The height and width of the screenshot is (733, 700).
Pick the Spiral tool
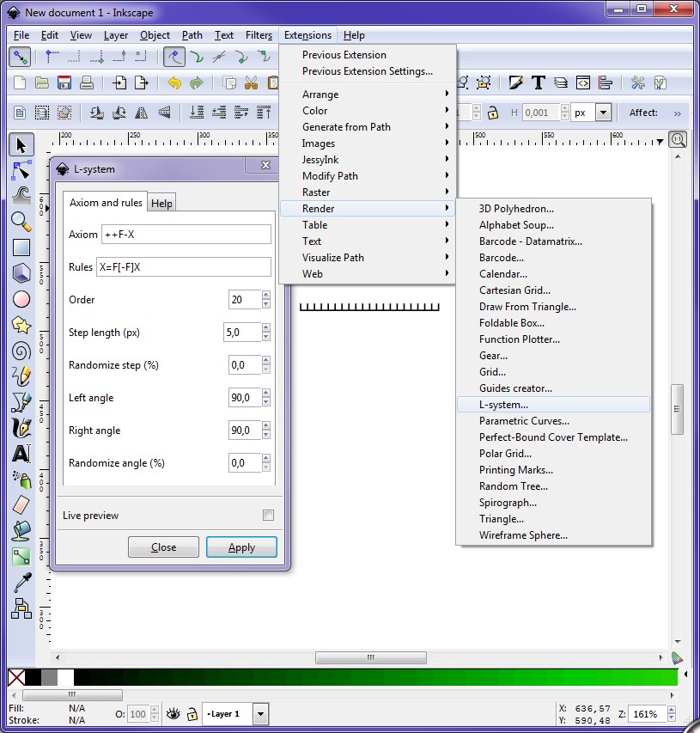pos(19,351)
